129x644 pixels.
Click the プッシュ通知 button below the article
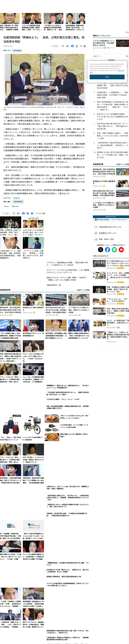[40, 213]
